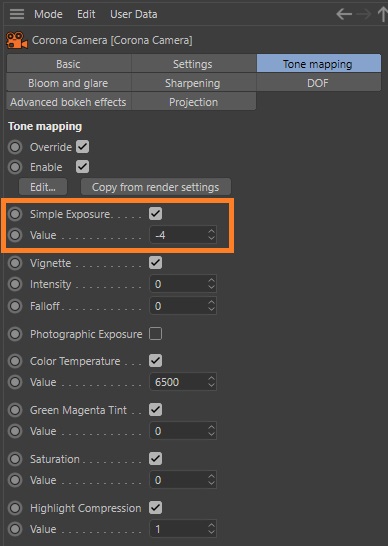Screen dimensions: 388x546
Task: Uncheck the Vignette checkbox
Action: [155, 263]
